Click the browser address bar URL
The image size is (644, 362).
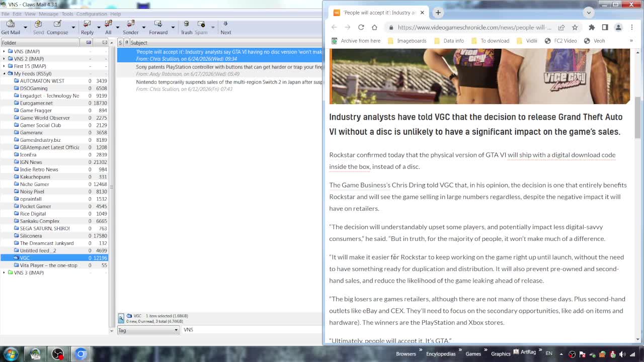click(474, 27)
